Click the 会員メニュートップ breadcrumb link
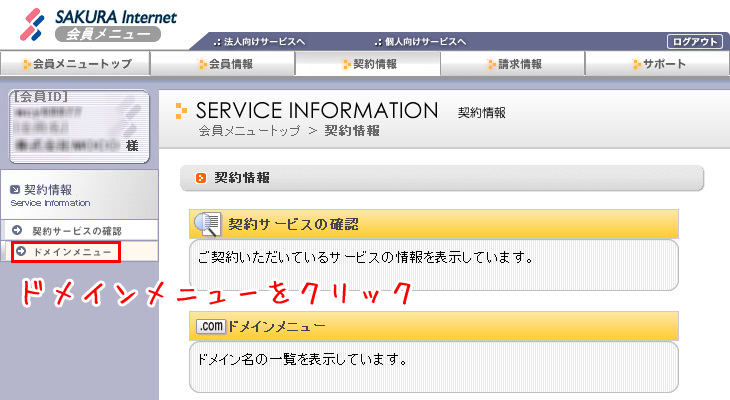Viewport: 730px width, 400px height. [249, 131]
